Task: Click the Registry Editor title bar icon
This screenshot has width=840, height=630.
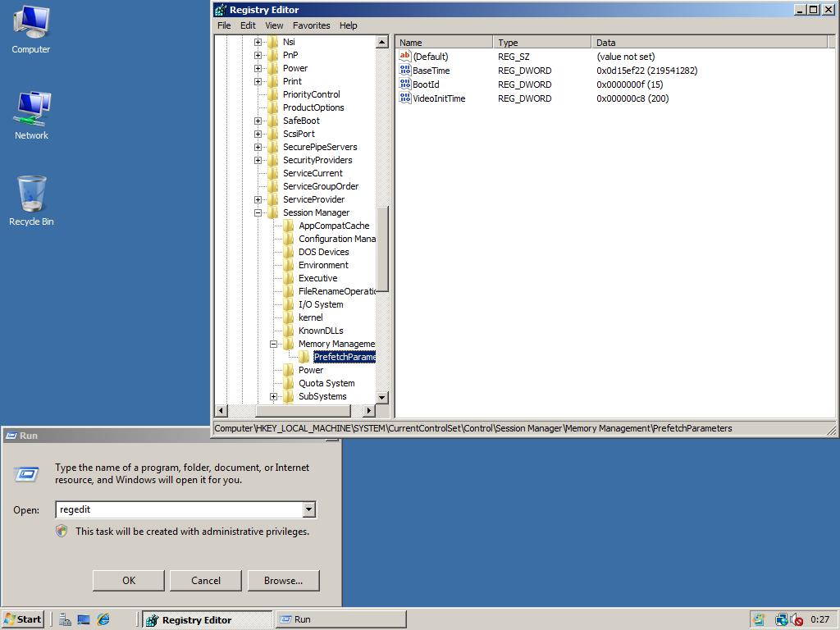Action: click(x=220, y=10)
